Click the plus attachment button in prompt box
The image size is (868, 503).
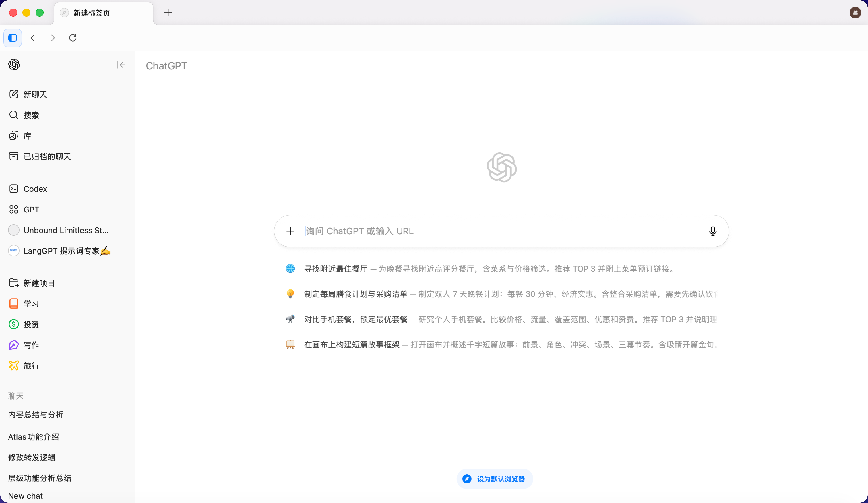(x=290, y=231)
